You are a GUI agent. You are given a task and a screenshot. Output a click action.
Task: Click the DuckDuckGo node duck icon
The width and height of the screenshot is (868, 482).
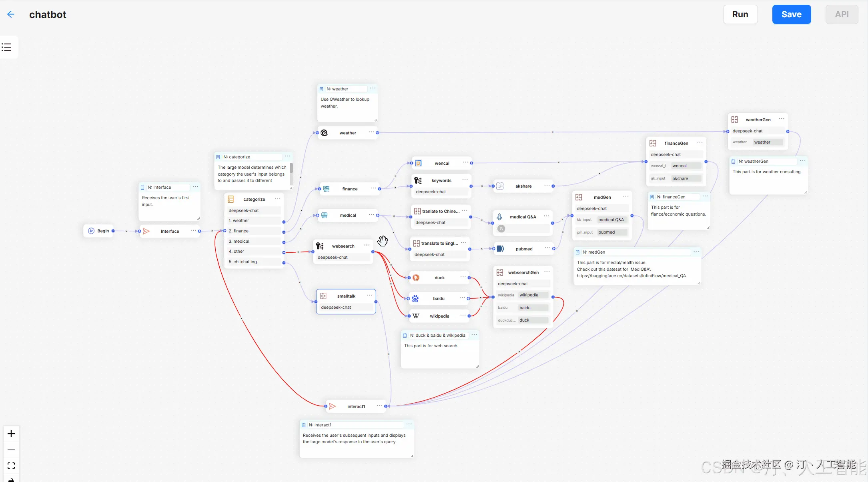click(416, 278)
